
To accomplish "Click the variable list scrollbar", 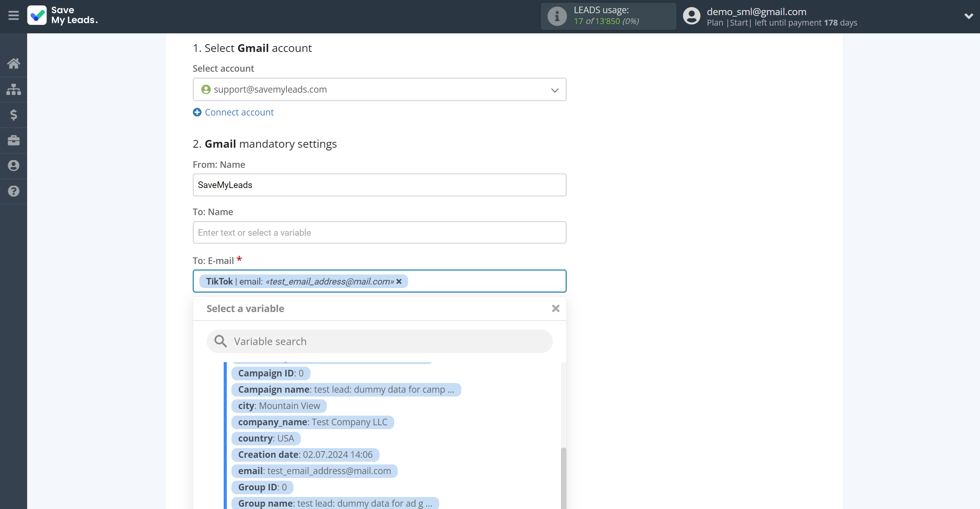I will pyautogui.click(x=564, y=478).
